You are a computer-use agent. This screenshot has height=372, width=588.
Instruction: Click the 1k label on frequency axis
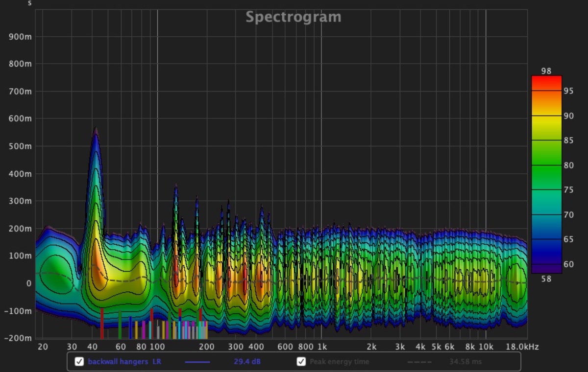pos(321,347)
